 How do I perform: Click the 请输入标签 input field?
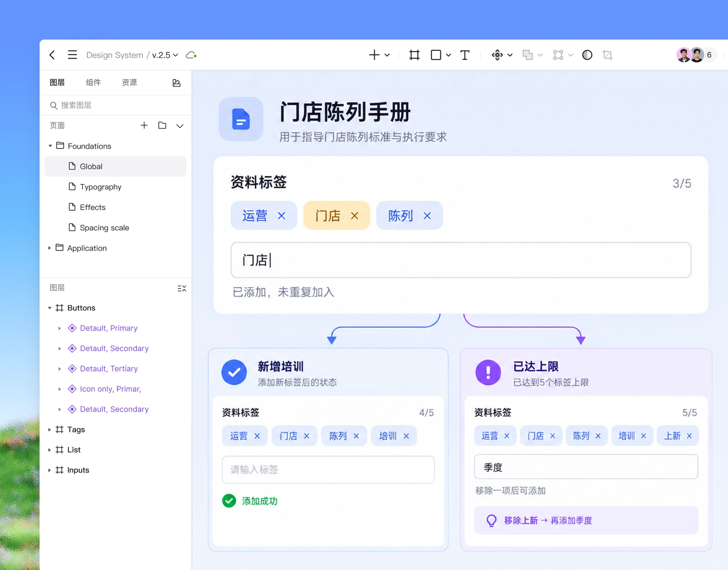(329, 469)
